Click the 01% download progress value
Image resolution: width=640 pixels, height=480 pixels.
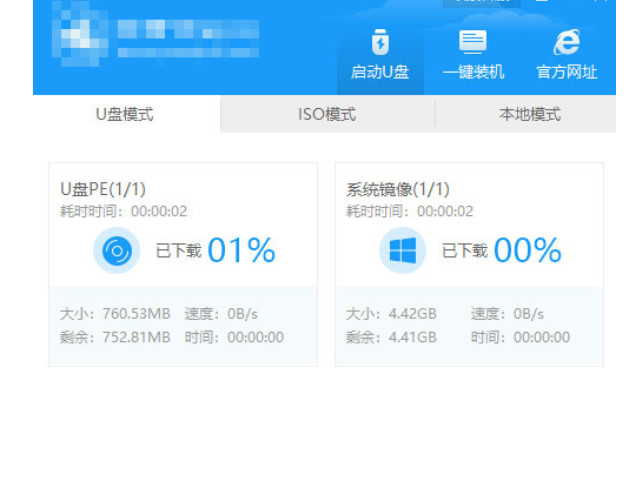click(x=242, y=250)
